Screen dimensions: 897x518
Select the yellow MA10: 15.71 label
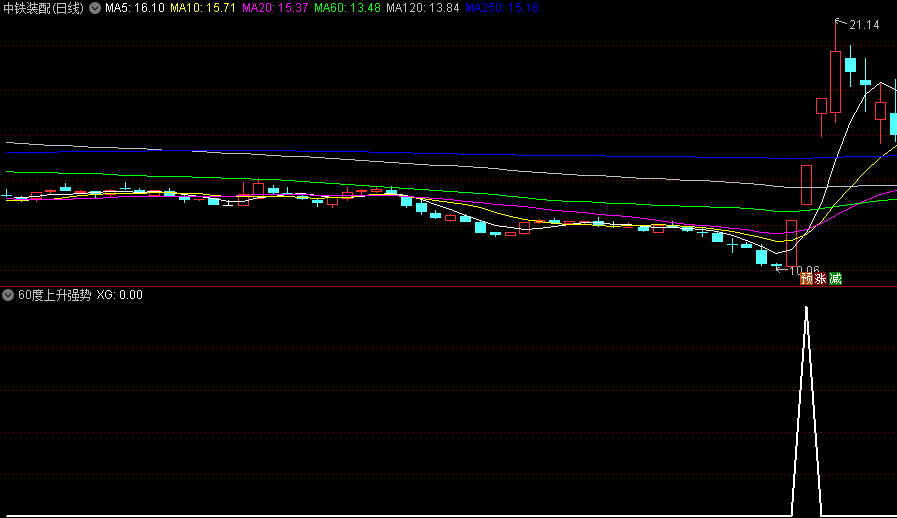tap(203, 8)
